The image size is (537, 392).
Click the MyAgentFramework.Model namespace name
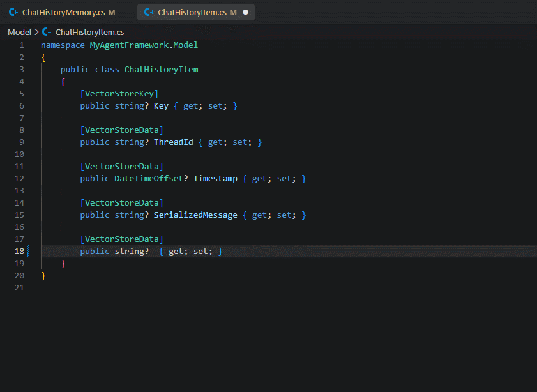click(144, 45)
